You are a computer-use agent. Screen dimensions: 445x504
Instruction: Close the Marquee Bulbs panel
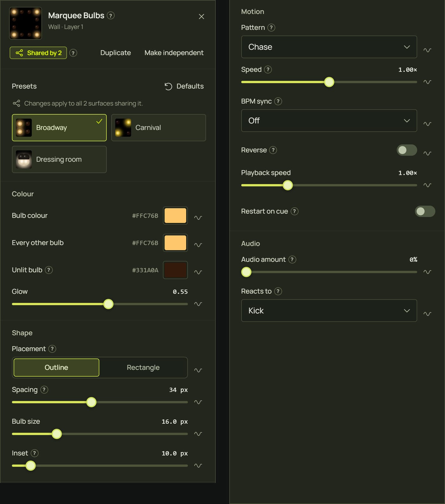[202, 17]
